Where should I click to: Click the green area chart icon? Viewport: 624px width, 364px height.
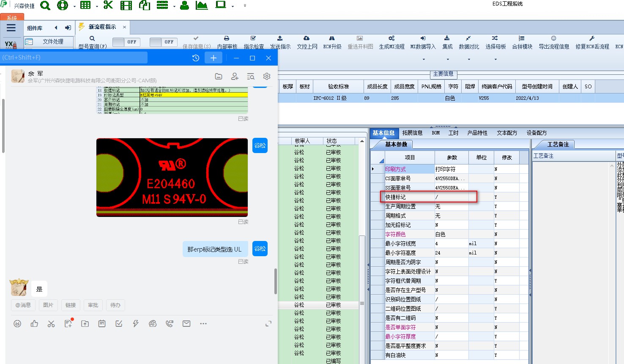point(202,5)
